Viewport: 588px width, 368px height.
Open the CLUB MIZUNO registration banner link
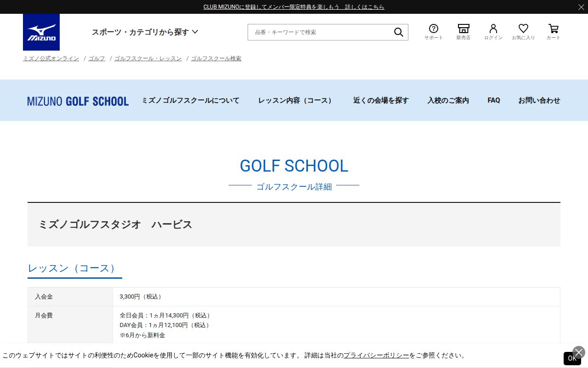pos(294,7)
